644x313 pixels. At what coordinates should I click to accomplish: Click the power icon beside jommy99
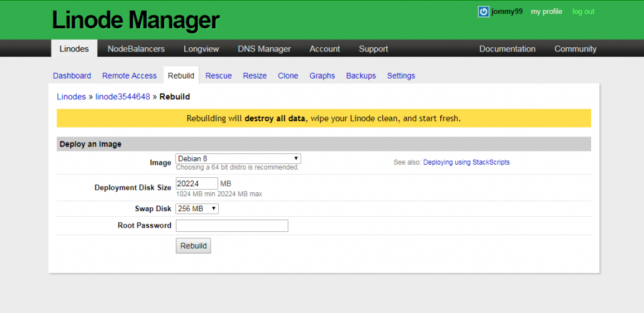484,12
